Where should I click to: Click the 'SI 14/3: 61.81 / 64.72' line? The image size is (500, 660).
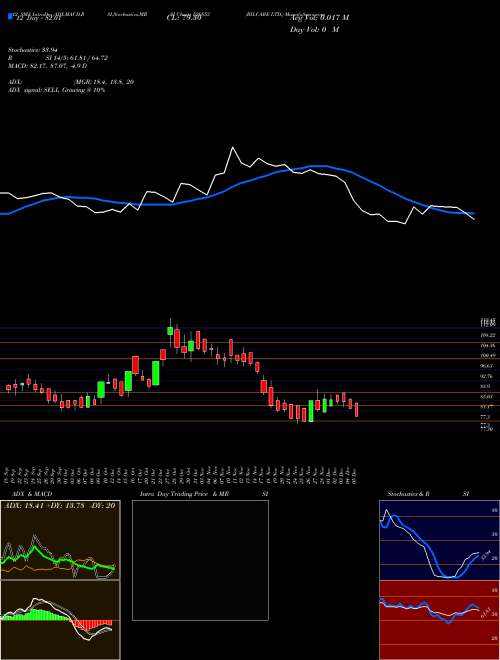tap(77, 58)
